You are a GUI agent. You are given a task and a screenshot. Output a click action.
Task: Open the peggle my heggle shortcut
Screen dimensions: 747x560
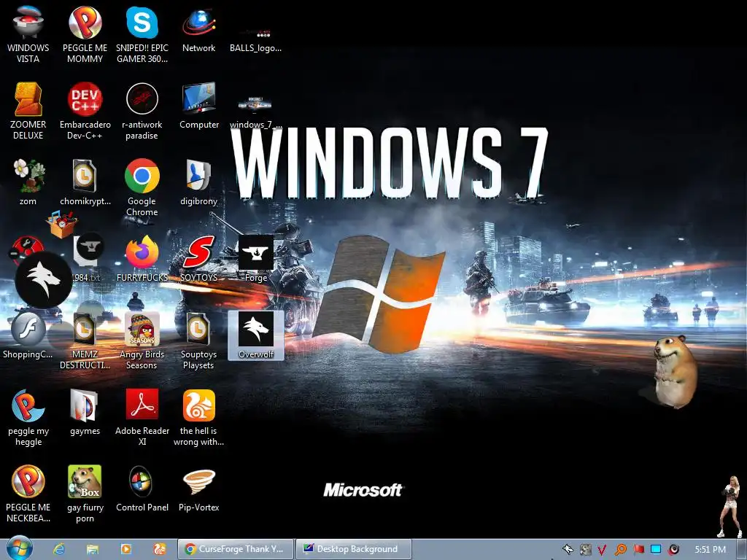point(28,418)
